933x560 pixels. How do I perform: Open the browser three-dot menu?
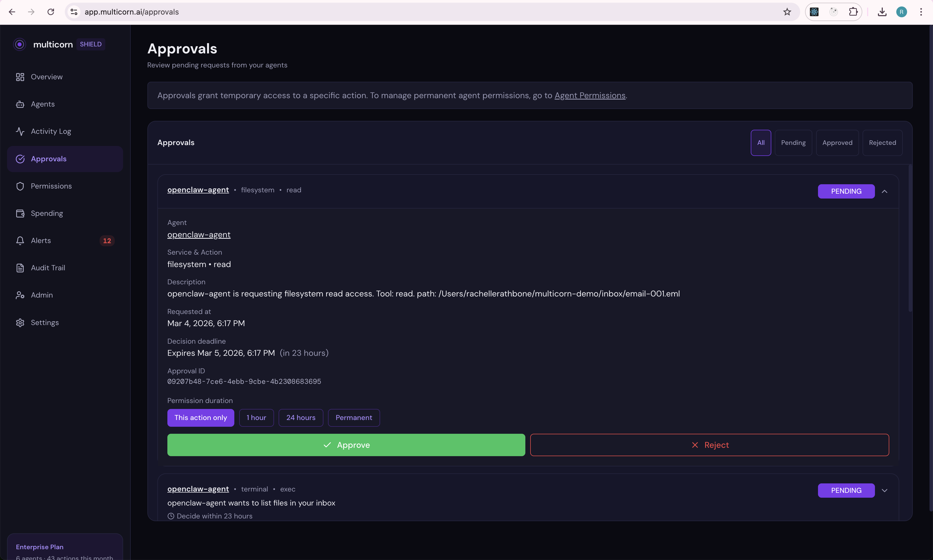[x=921, y=12]
